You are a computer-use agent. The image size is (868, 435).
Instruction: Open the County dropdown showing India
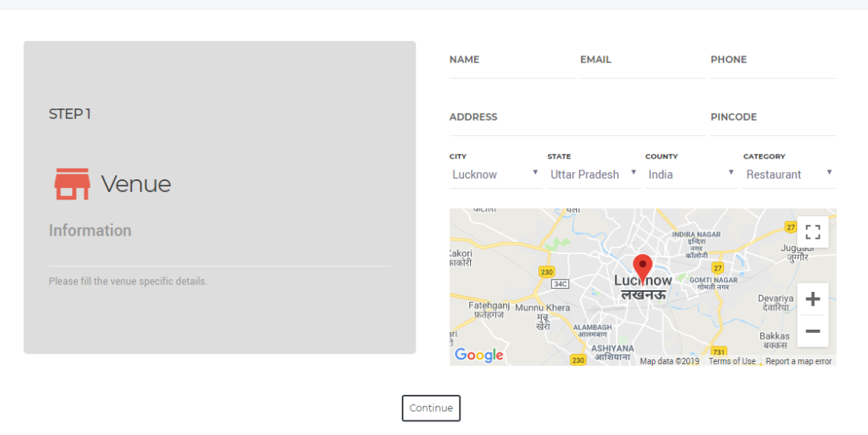(691, 174)
